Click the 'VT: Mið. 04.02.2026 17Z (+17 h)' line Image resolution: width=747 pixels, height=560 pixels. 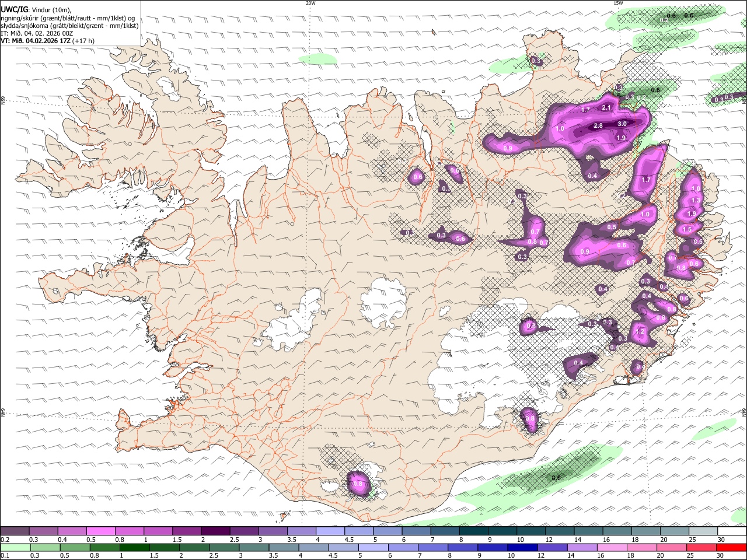point(48,41)
